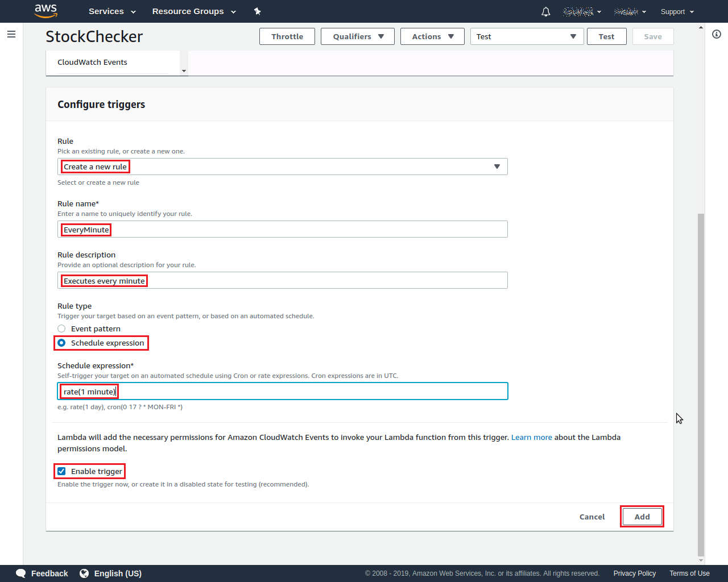Open the notifications bell
This screenshot has width=728, height=582.
pos(545,11)
